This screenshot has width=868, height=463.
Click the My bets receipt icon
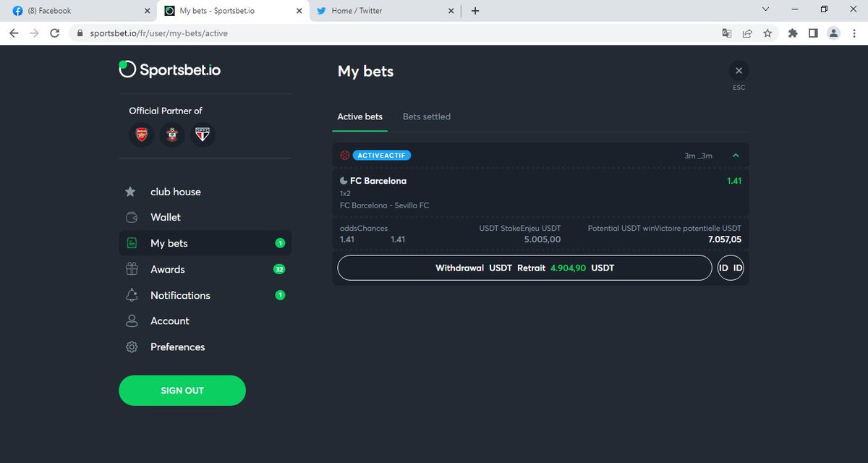(x=132, y=243)
